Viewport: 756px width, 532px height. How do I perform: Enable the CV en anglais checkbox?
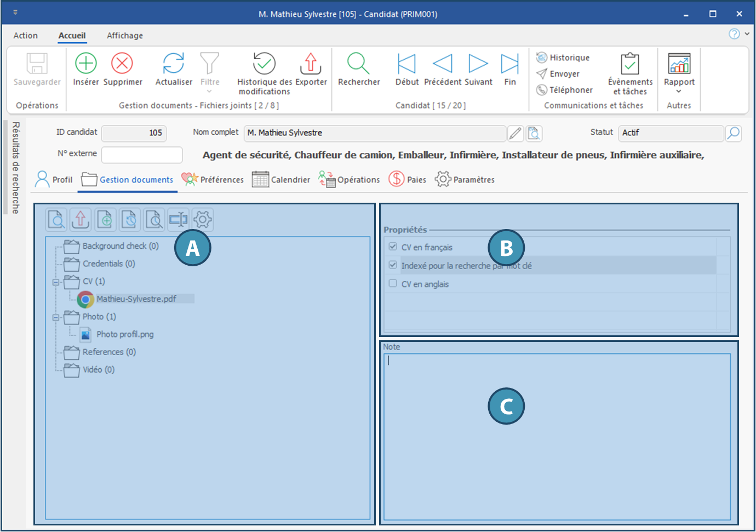pyautogui.click(x=393, y=283)
